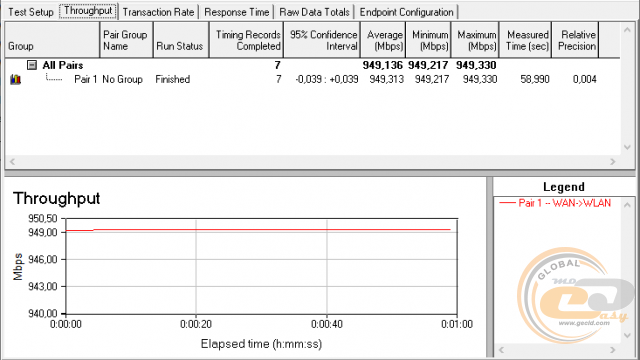This screenshot has height=360, width=640.
Task: Open the Response Time tab
Action: [x=236, y=12]
